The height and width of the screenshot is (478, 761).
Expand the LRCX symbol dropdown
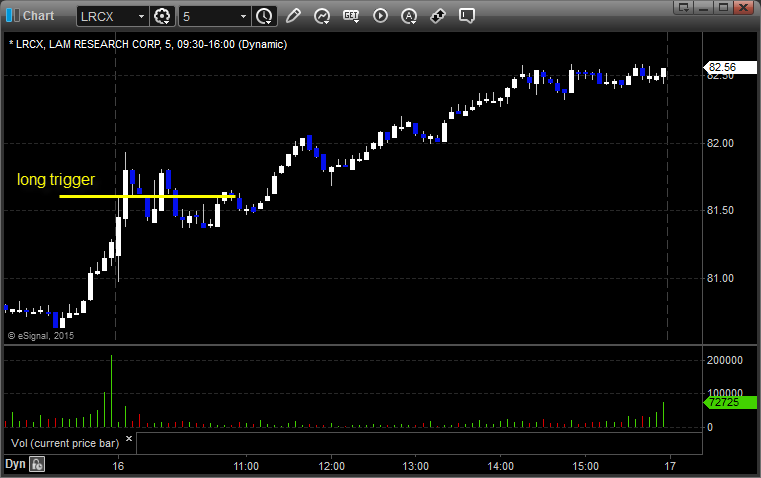[x=141, y=16]
